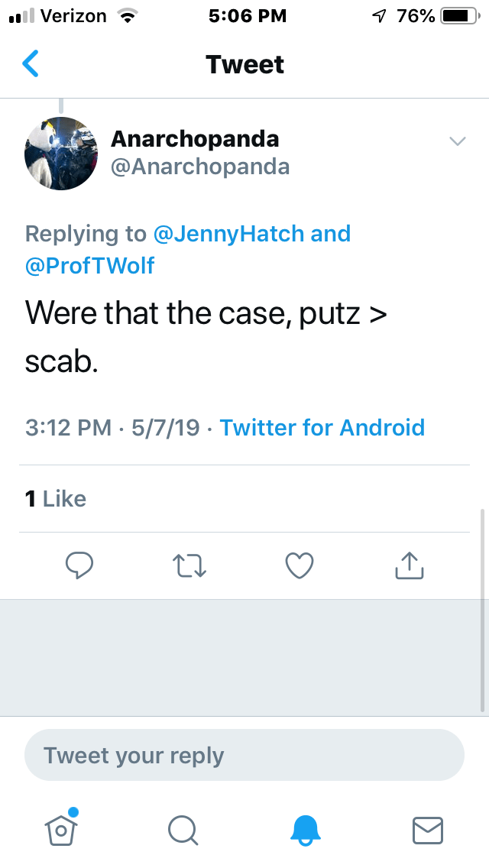This screenshot has width=489, height=868.
Task: Reply to the tweet with comment icon
Action: (x=79, y=565)
